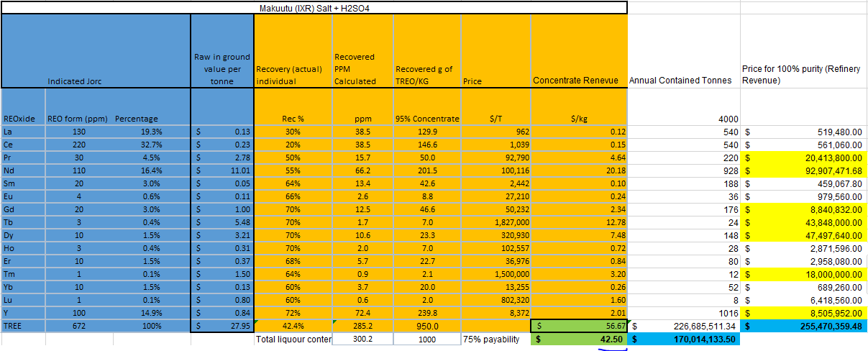Select the 'Makuutu (IXR) Salt + H2SO4' title cell

(x=314, y=7)
